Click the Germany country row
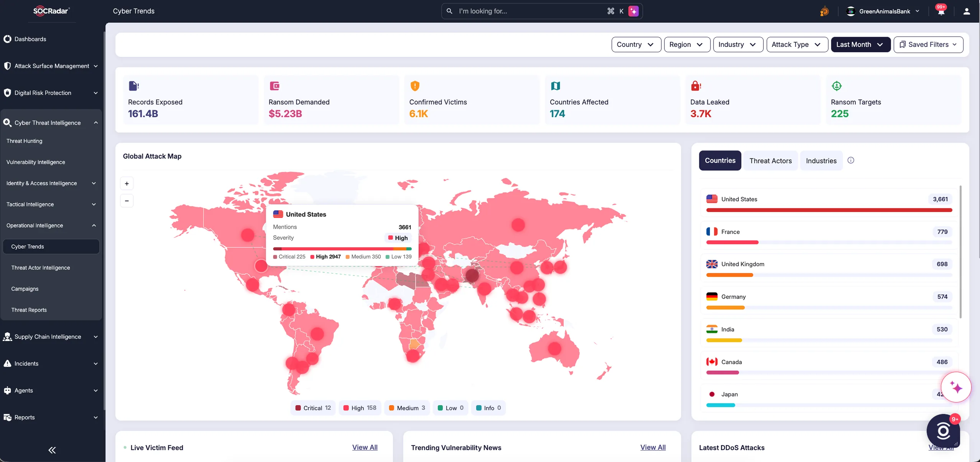 829,300
